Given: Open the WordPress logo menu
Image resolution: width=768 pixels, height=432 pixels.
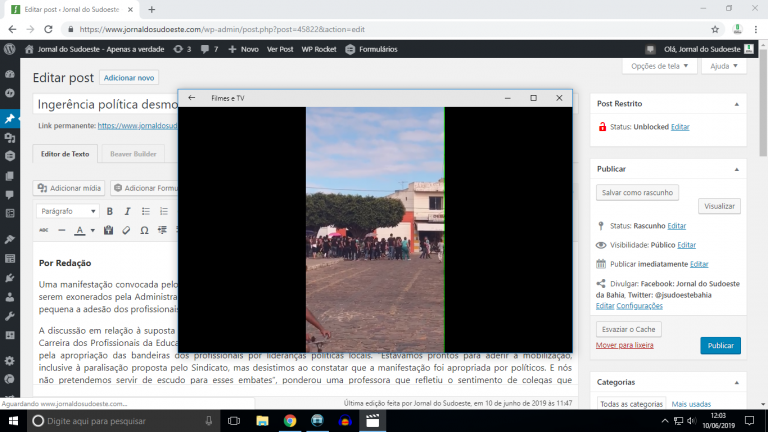Looking at the screenshot, I should click(x=10, y=48).
